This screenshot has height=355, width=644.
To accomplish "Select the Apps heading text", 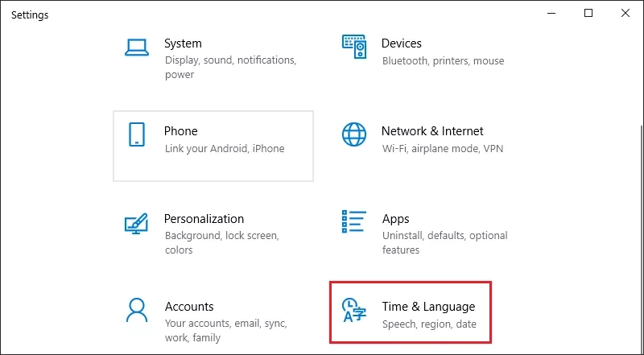I will tap(395, 219).
